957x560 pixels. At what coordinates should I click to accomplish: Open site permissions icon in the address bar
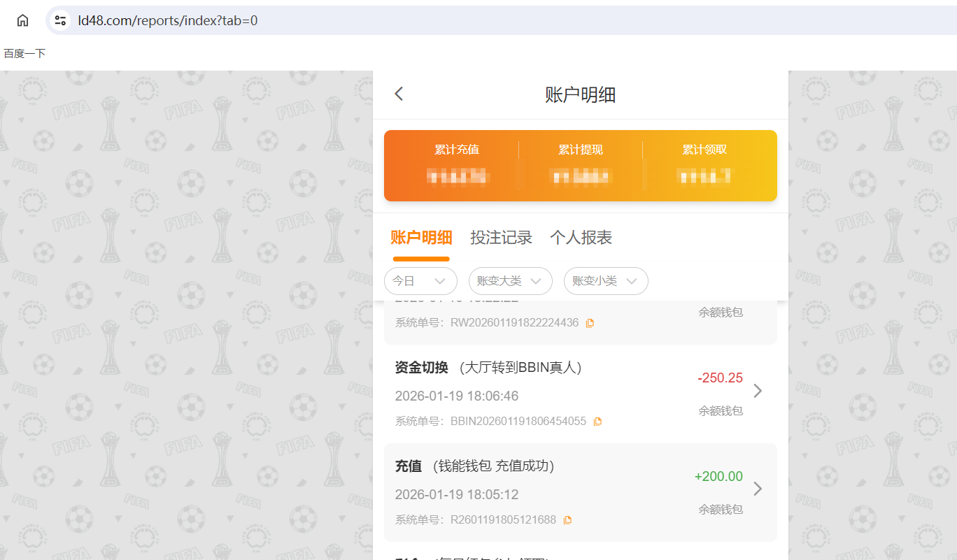point(60,20)
